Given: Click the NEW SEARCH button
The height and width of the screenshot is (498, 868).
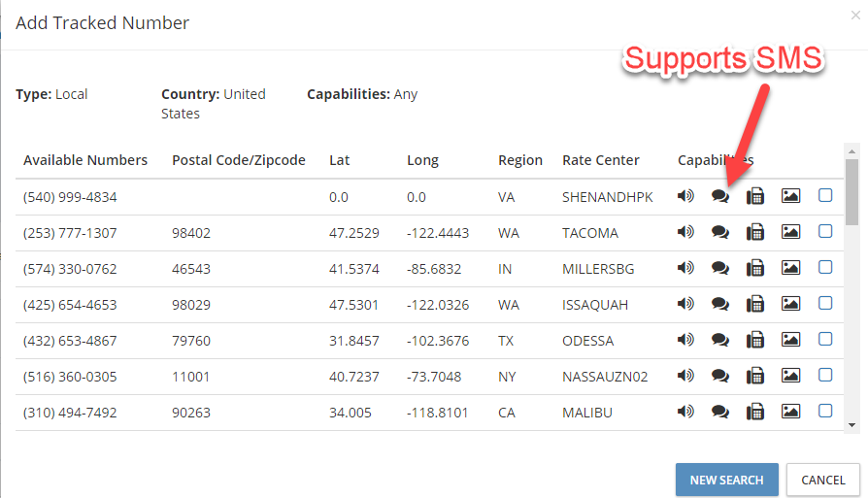Looking at the screenshot, I should (727, 480).
